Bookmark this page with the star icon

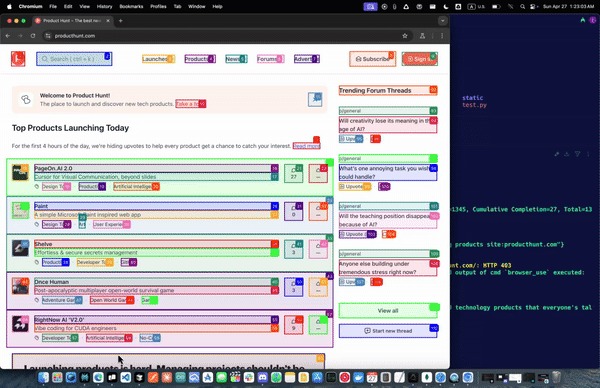click(x=405, y=36)
